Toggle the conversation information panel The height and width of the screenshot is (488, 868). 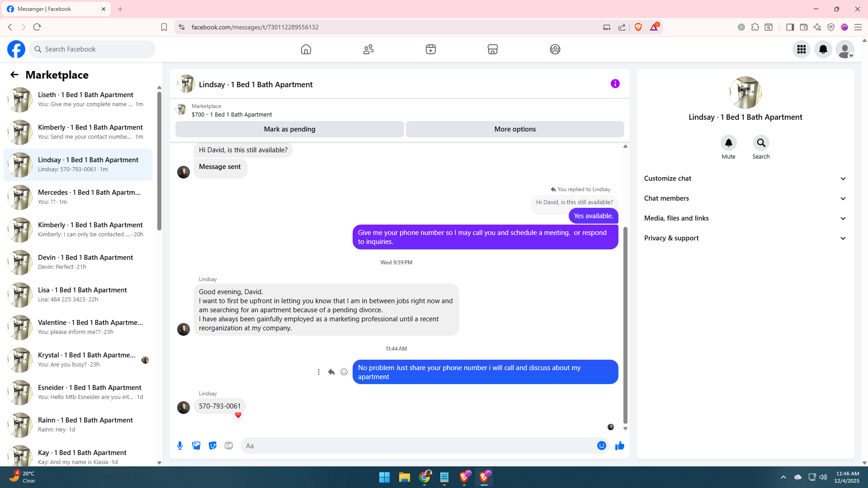click(x=615, y=84)
